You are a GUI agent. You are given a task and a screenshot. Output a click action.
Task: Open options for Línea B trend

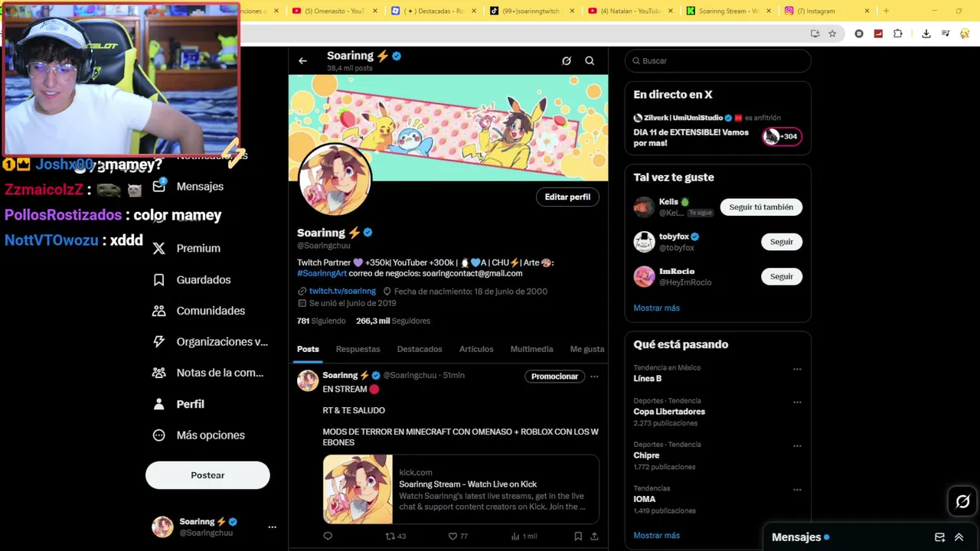(x=797, y=369)
